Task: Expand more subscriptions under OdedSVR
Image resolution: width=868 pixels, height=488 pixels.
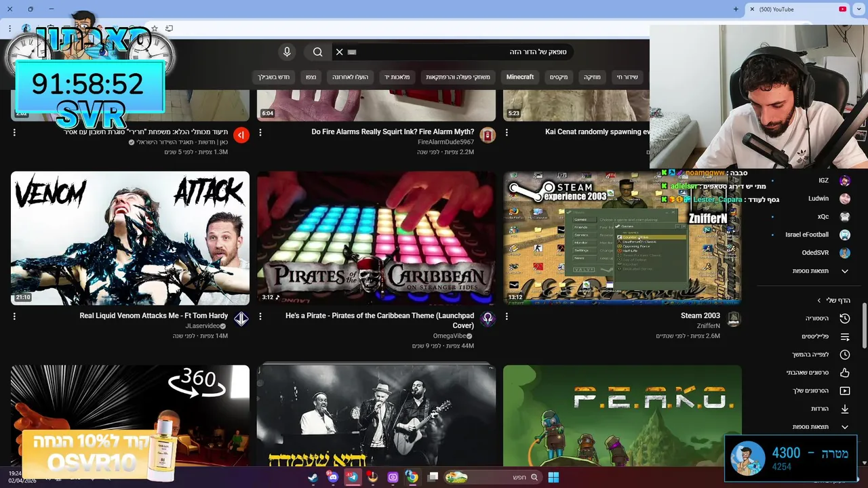Action: coord(810,271)
